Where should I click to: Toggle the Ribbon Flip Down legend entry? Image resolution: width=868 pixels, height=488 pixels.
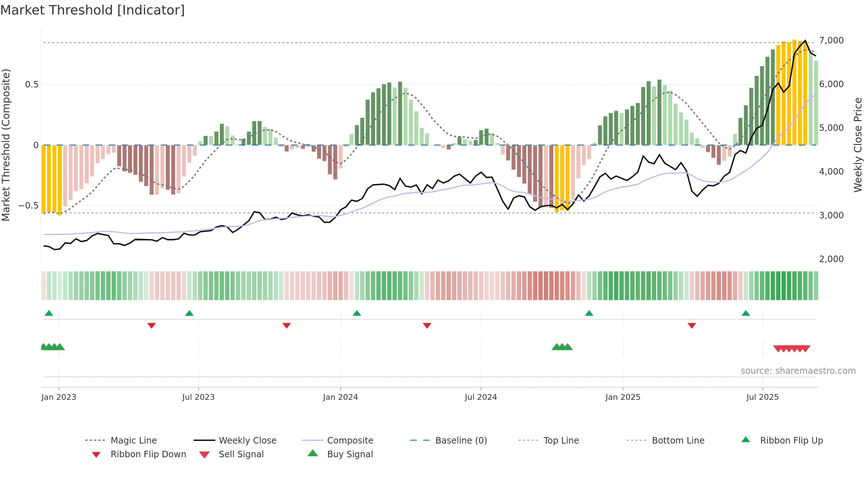(x=139, y=454)
